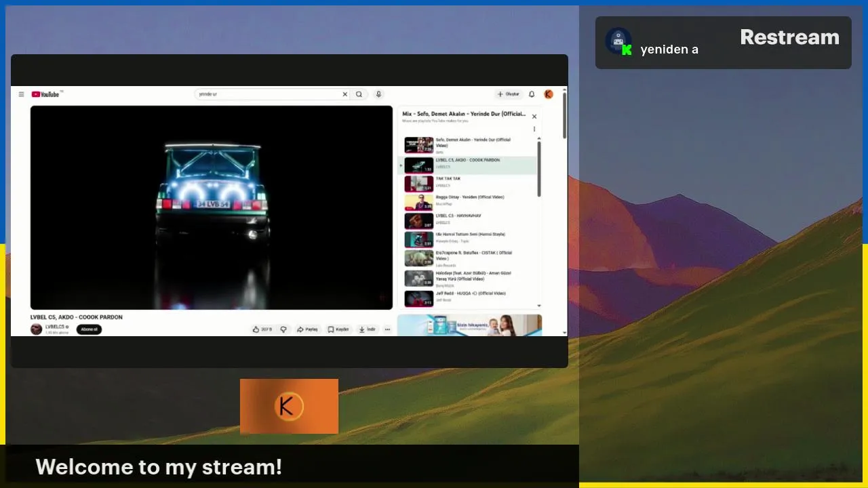Select LVBEL C5, AKDO - COOOK PARDON playlist row

[x=467, y=165]
